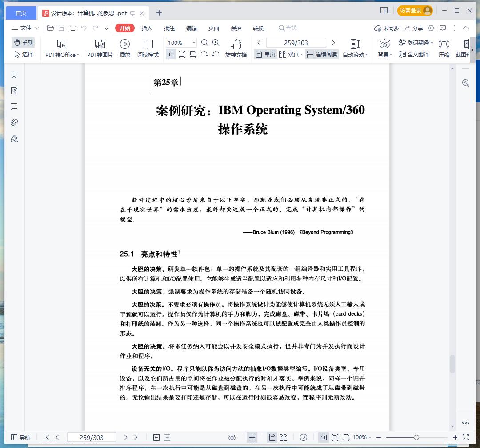Screen dimensions: 480x448
Task: Toggle actual size 1:1 in toolbar
Action: pyautogui.click(x=171, y=55)
